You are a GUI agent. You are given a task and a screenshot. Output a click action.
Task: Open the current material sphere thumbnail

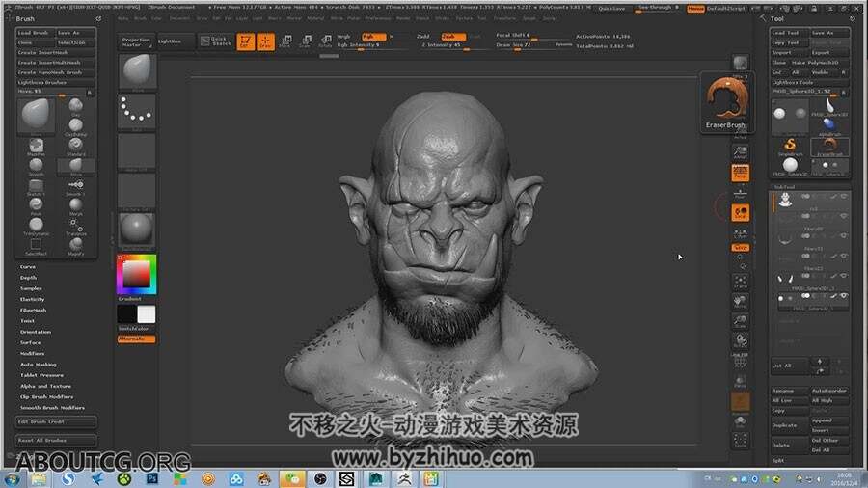[x=137, y=230]
